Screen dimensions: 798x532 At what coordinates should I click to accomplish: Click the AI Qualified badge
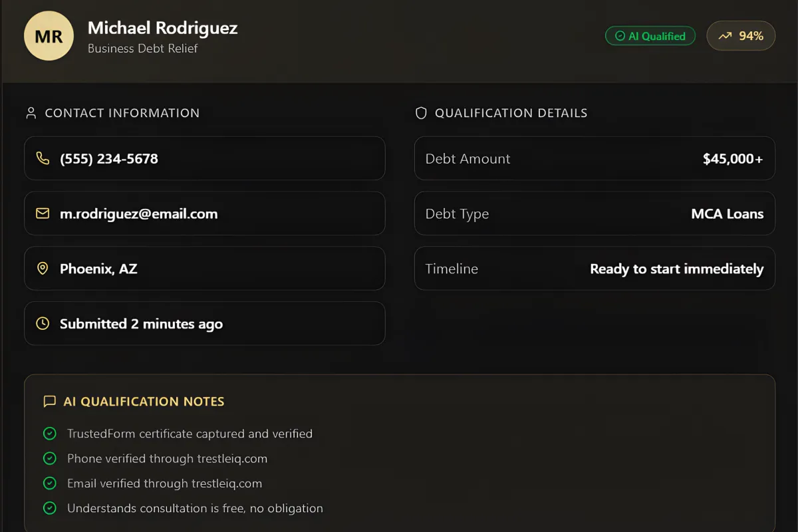pos(650,36)
